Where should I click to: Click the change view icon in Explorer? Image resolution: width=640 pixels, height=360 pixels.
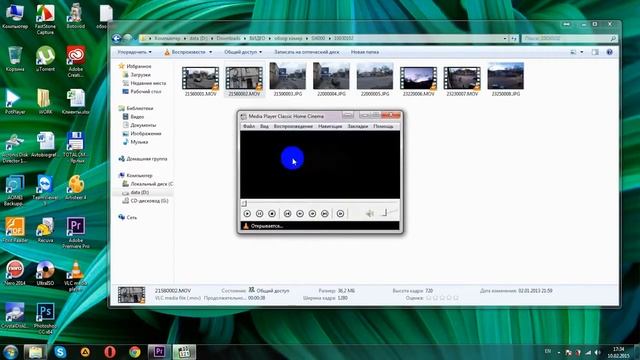point(573,52)
